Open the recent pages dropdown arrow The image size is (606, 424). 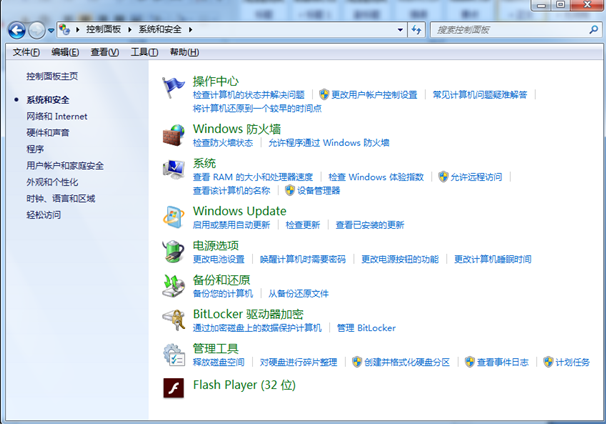point(51,30)
